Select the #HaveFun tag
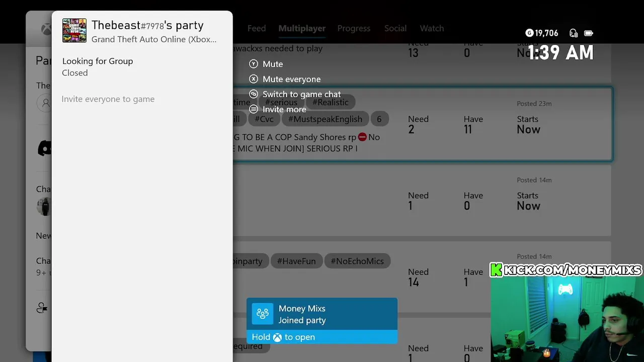Screen dimensions: 644x362 tap(296, 261)
